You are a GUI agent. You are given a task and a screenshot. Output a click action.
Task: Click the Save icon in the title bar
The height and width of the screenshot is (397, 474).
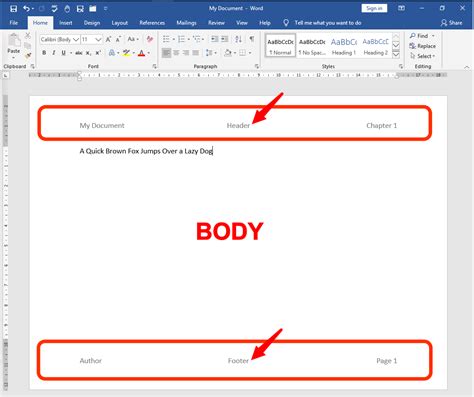click(x=14, y=9)
